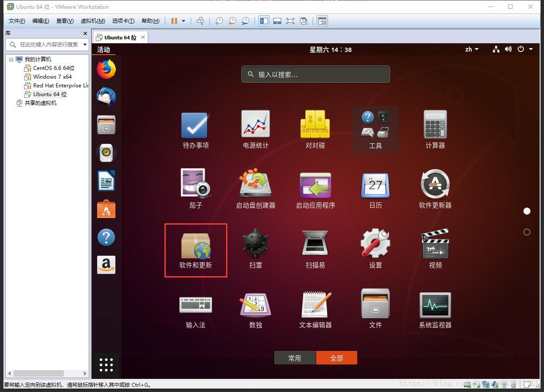
Task: Click 活动 Activities button
Action: pyautogui.click(x=104, y=49)
